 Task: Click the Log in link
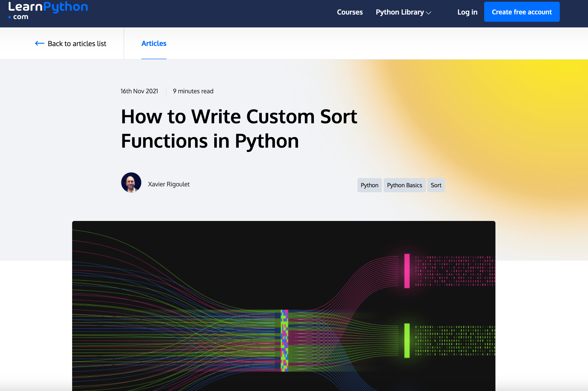(x=467, y=12)
